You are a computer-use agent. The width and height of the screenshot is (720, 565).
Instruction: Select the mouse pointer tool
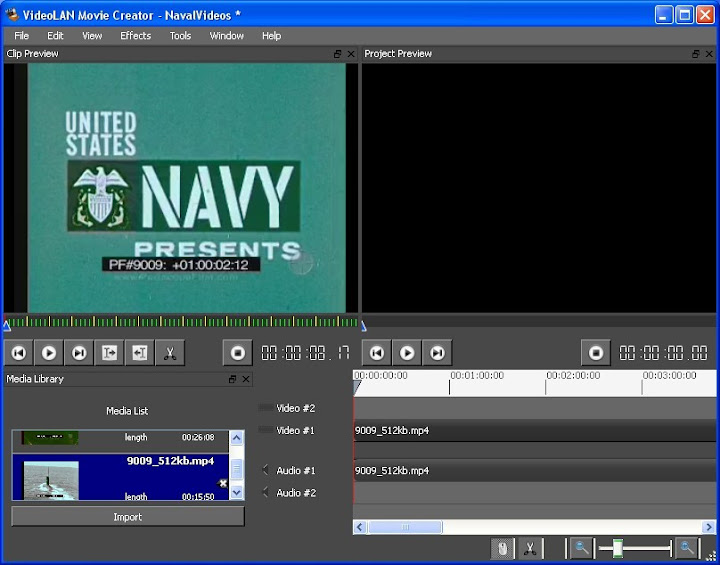coord(502,548)
